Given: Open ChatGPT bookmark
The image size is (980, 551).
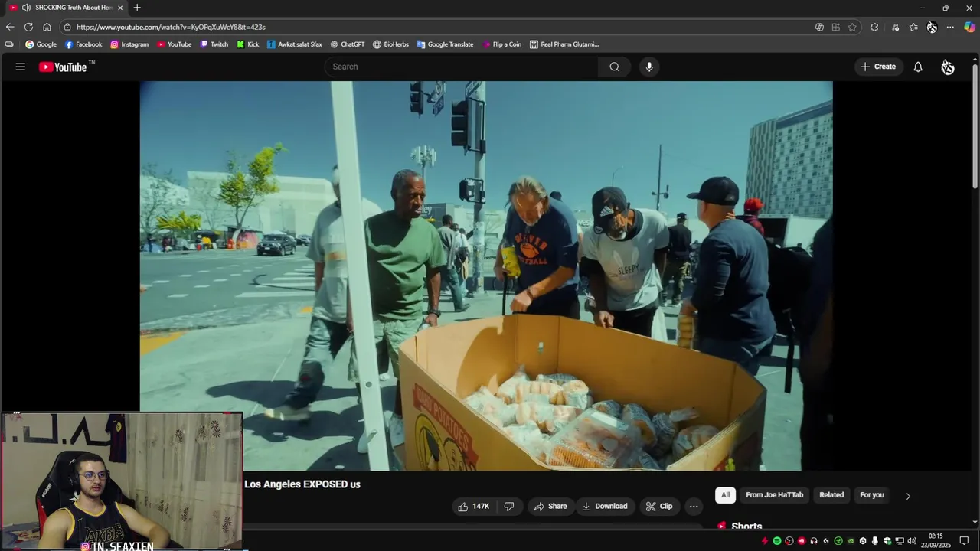Looking at the screenshot, I should [x=348, y=44].
